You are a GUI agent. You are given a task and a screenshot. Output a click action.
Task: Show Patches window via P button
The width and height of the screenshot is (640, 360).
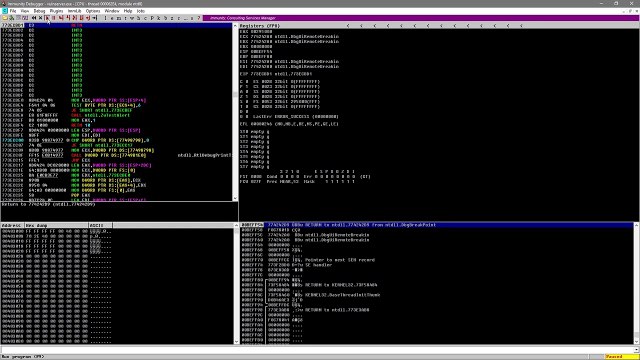pyautogui.click(x=152, y=18)
